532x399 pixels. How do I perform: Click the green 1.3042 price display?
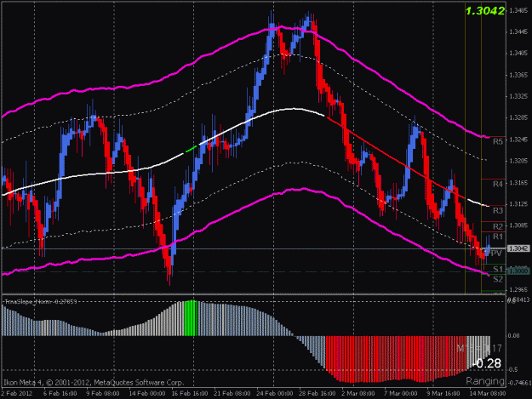[485, 11]
